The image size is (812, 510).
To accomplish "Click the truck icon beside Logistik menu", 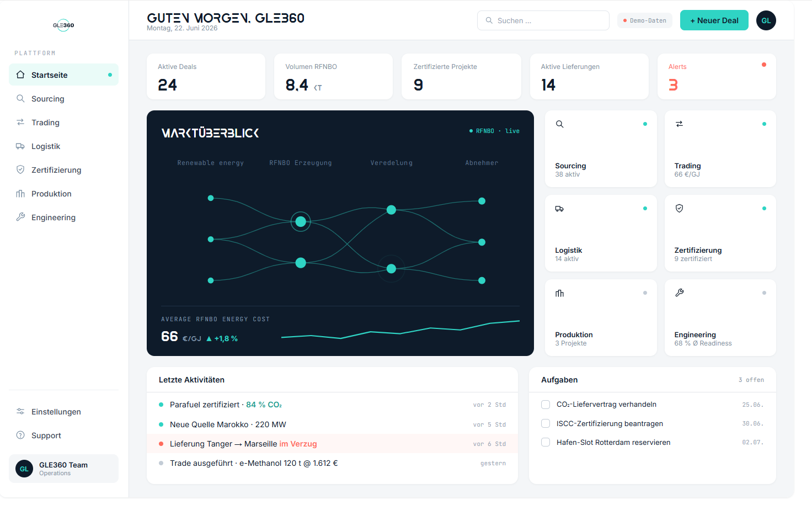I will coord(20,146).
